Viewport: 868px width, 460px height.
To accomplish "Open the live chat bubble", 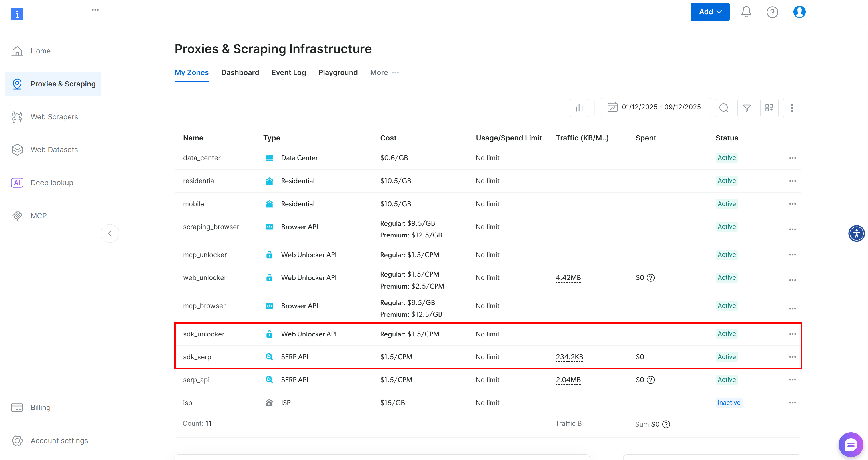I will pos(850,445).
